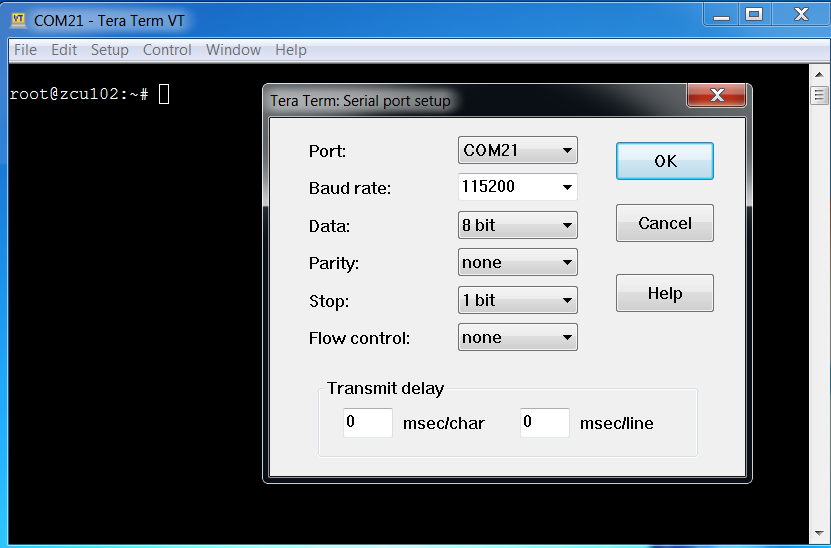The image size is (831, 548).
Task: Focus the msec/char transmit delay field
Action: click(x=368, y=422)
